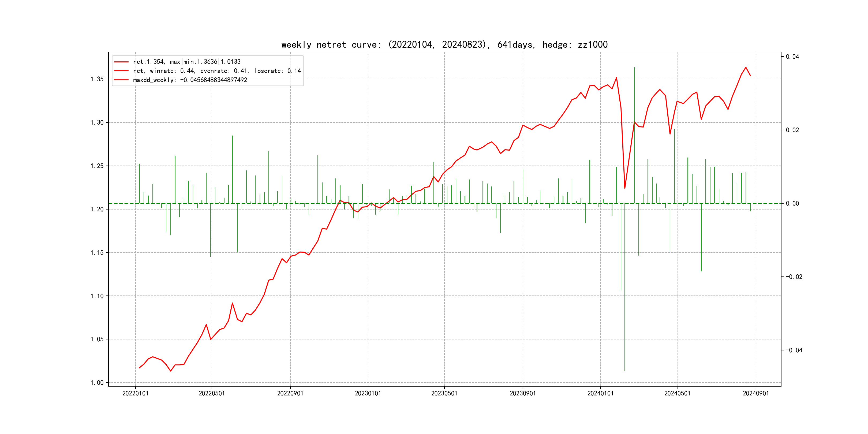The image size is (868, 434).
Task: Click legend entry 'net:1.354, max|min'
Action: pos(187,62)
